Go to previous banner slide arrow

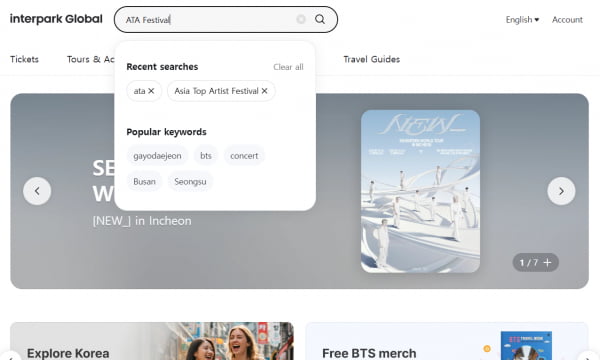pos(37,191)
